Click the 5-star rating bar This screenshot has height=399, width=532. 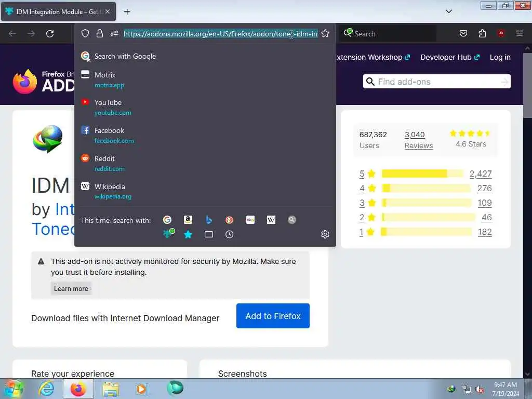[x=422, y=174]
